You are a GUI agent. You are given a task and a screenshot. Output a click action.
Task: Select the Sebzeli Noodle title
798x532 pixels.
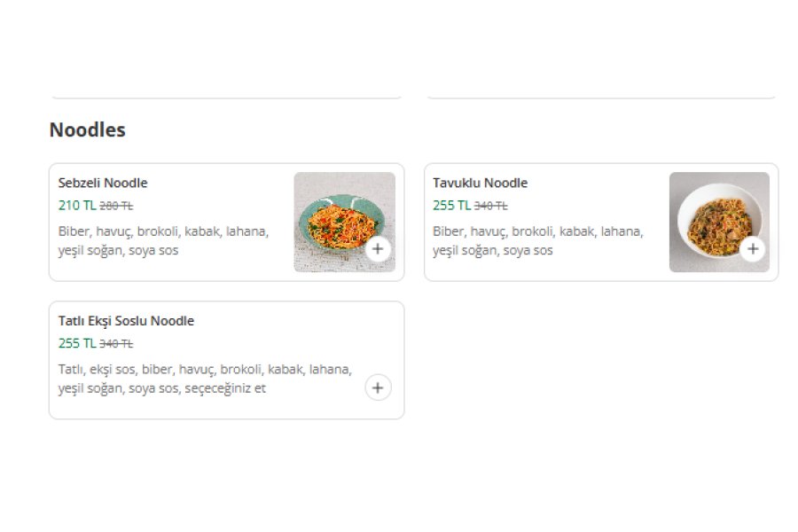tap(103, 183)
